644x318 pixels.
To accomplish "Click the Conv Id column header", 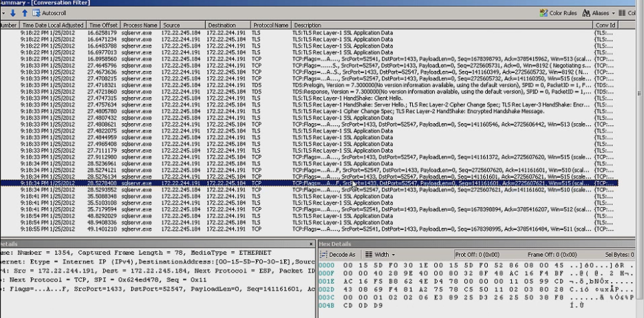I will click(605, 25).
